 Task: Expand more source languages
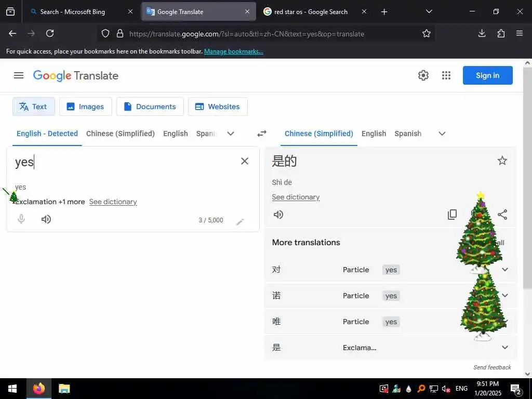coord(231,134)
